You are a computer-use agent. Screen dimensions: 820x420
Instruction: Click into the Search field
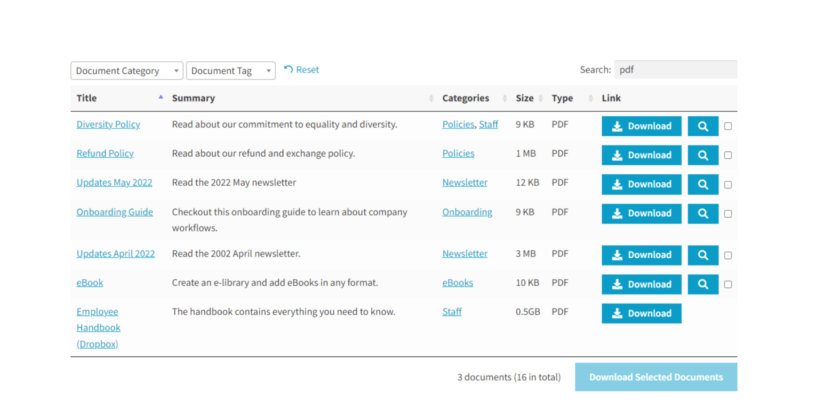[675, 70]
